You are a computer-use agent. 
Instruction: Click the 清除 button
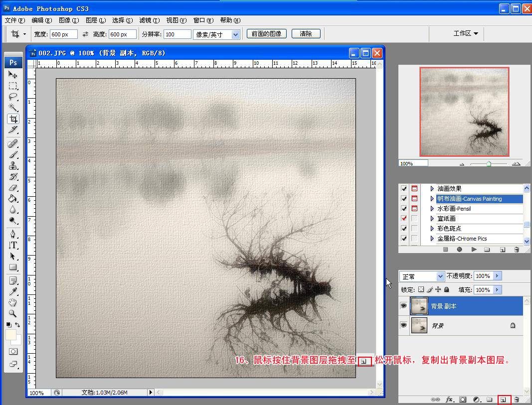pyautogui.click(x=306, y=33)
